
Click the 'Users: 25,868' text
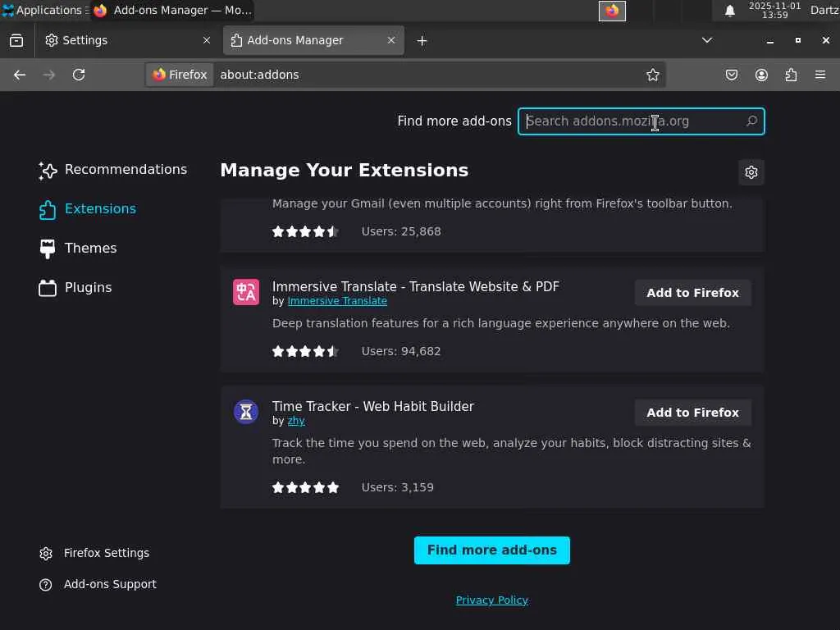pos(401,231)
